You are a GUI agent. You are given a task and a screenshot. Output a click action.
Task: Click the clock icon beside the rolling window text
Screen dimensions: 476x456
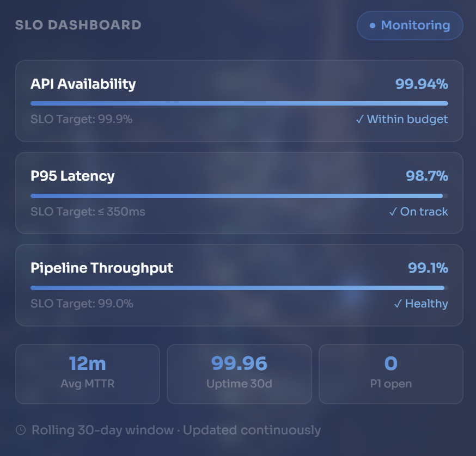coord(21,430)
